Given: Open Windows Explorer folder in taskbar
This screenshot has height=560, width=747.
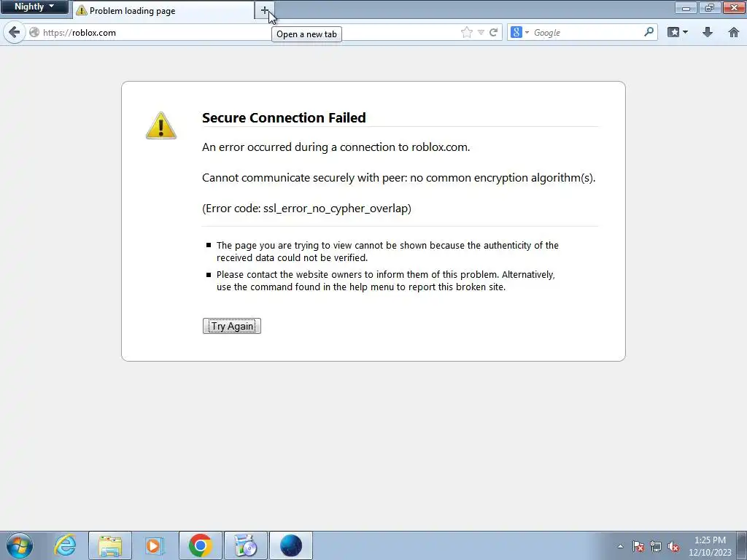Looking at the screenshot, I should [110, 545].
